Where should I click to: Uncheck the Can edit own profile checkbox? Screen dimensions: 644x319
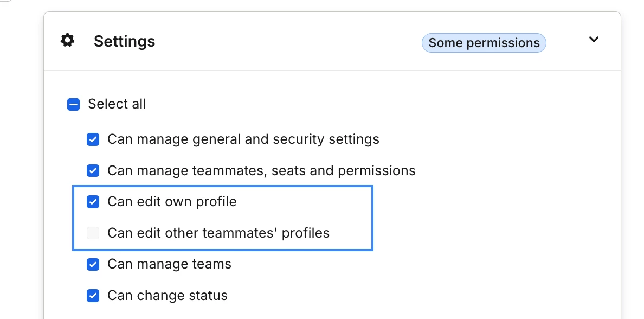coord(93,202)
